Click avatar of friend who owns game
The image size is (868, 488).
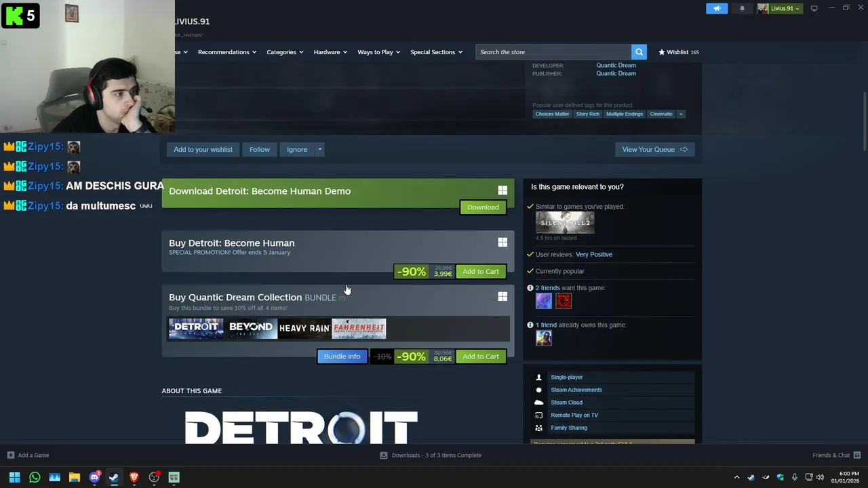[x=544, y=338]
